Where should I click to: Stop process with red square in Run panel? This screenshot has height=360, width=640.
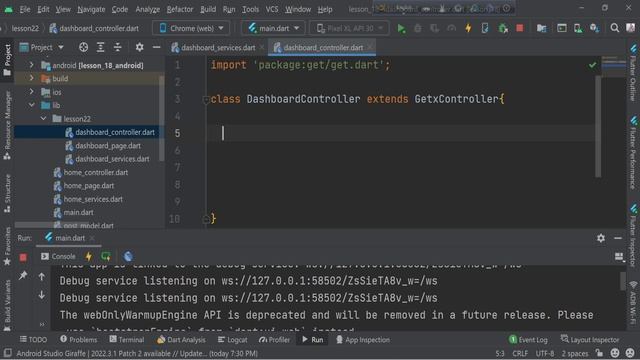click(23, 257)
